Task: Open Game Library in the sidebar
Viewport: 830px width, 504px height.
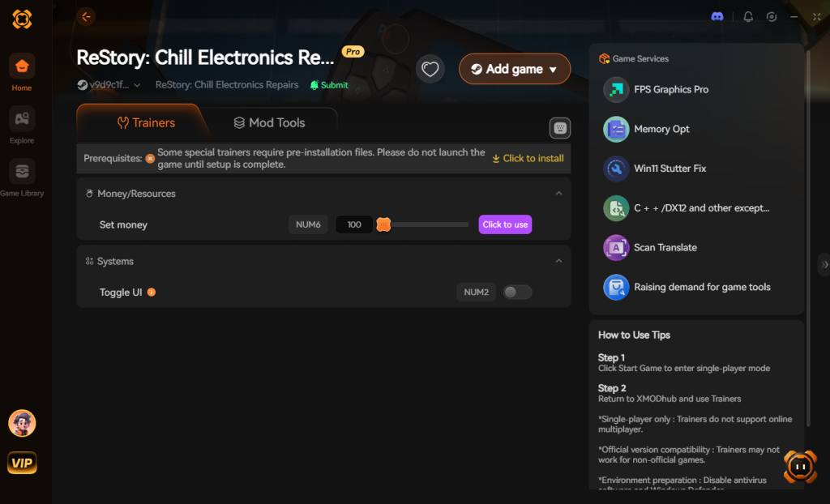Action: coord(22,178)
